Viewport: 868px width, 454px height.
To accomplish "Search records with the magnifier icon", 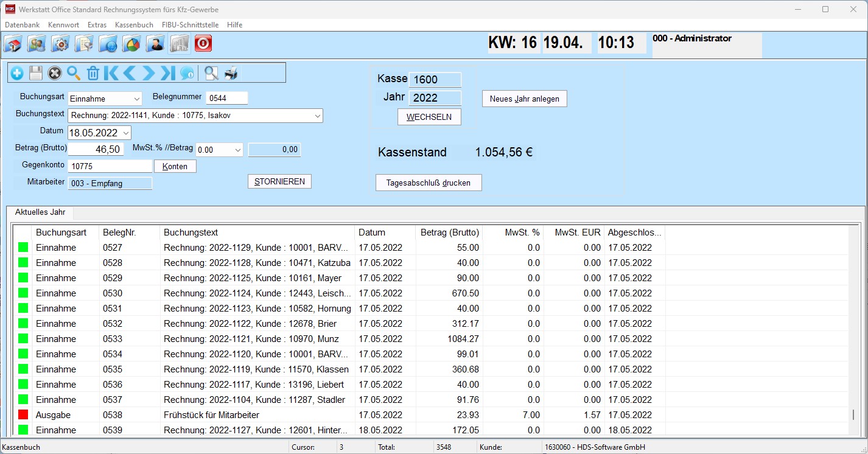I will coord(74,74).
